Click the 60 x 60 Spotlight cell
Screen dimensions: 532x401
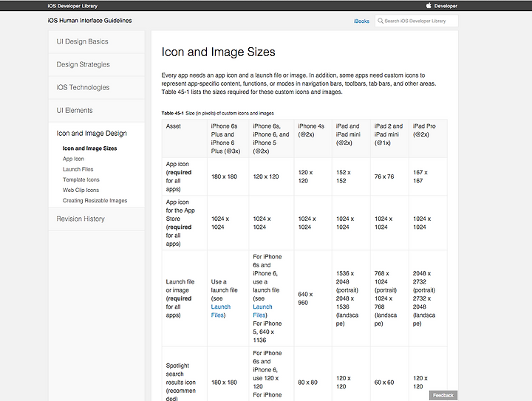(x=389, y=374)
